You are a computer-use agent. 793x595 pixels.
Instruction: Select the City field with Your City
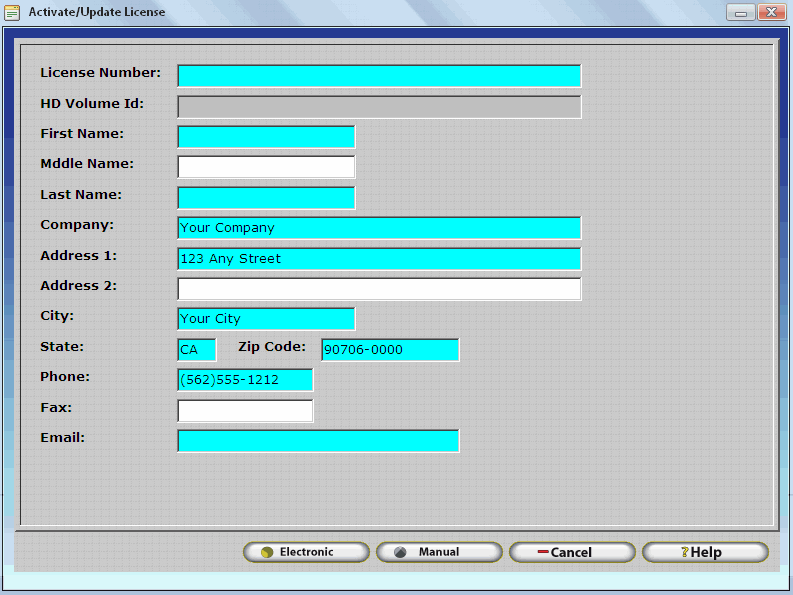pos(266,319)
